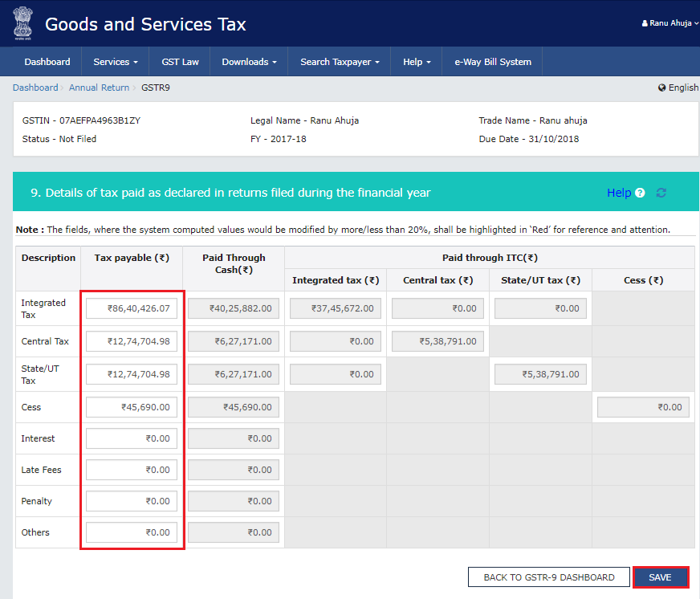Click BACK TO GSTR-9 DASHBOARD
700x599 pixels.
click(549, 577)
